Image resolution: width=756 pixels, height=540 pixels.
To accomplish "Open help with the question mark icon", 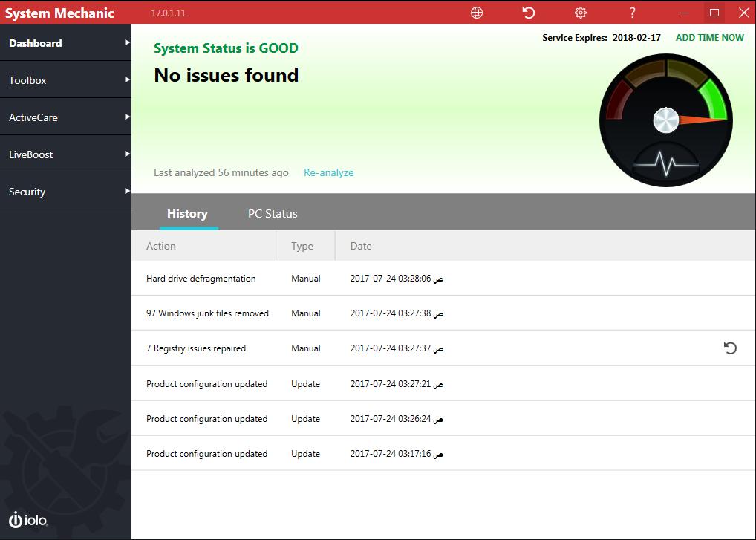I will click(x=632, y=13).
